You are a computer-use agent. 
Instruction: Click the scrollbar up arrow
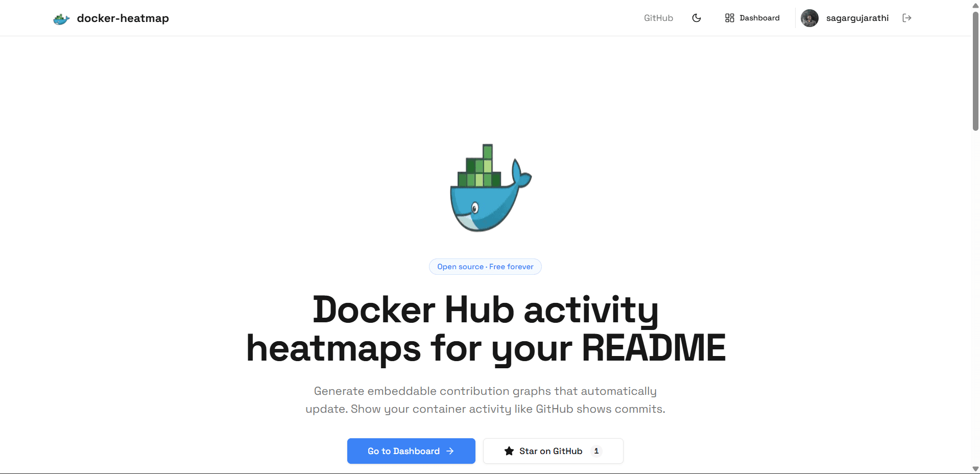975,5
